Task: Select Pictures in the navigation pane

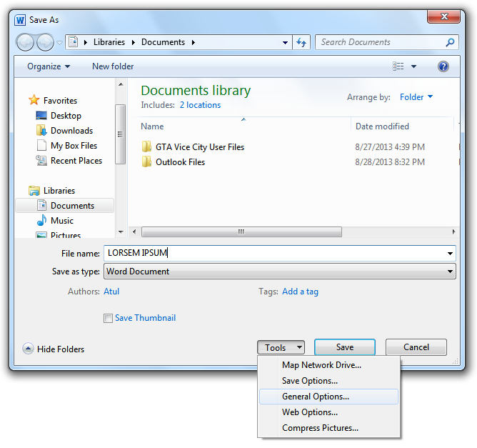Action: [65, 235]
